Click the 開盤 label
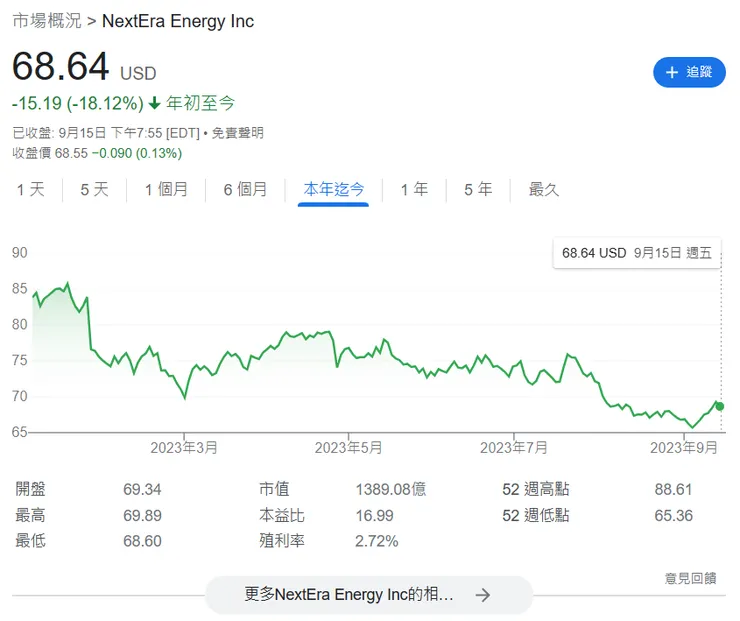Image resolution: width=740 pixels, height=621 pixels. pyautogui.click(x=31, y=489)
